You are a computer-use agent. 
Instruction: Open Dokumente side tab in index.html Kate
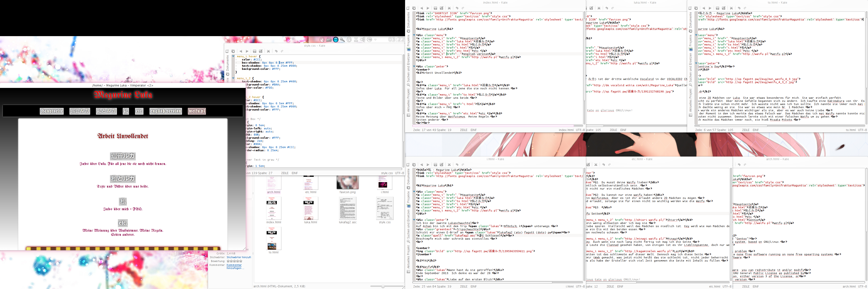(408, 22)
